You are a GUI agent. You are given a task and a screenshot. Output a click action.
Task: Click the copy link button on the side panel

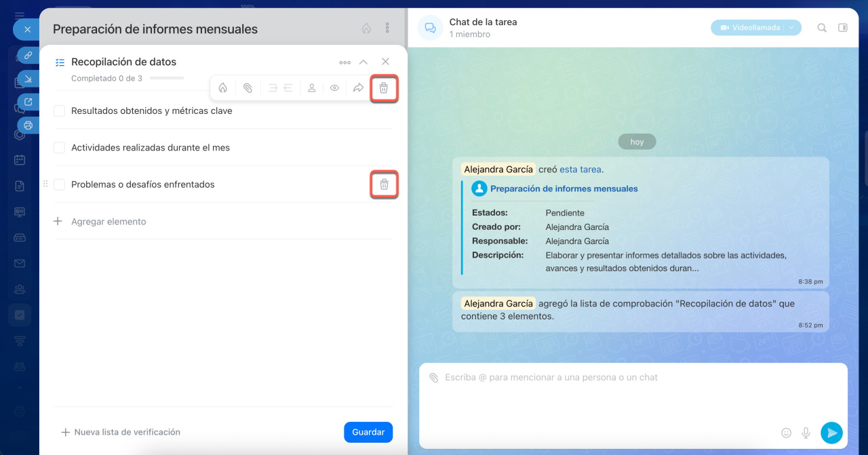(28, 56)
